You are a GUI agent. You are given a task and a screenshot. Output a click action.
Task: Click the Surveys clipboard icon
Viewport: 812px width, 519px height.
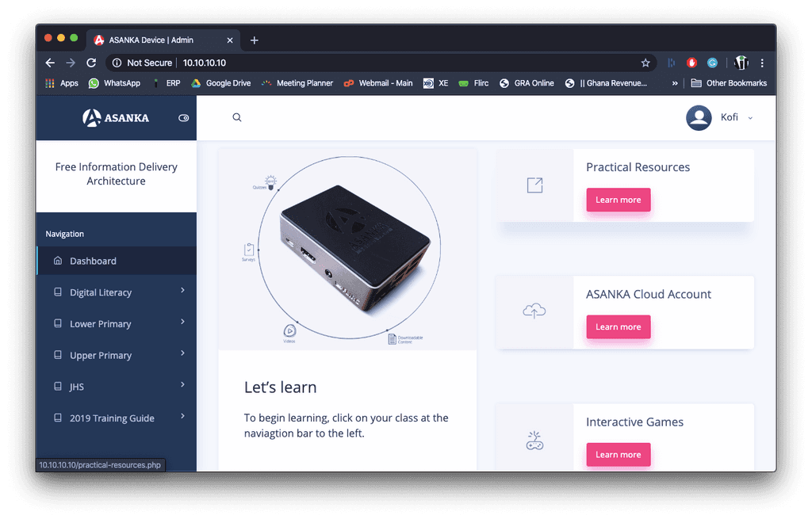249,250
